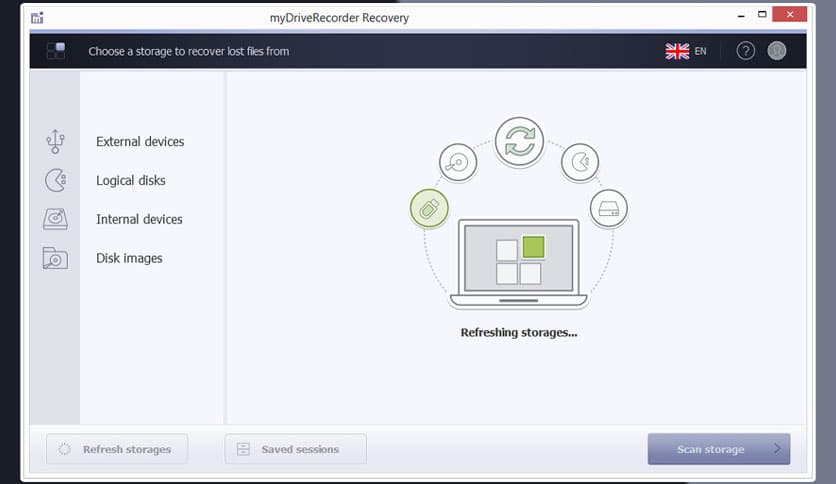The height and width of the screenshot is (484, 836).
Task: Click the Refresh storages button
Action: pos(117,449)
